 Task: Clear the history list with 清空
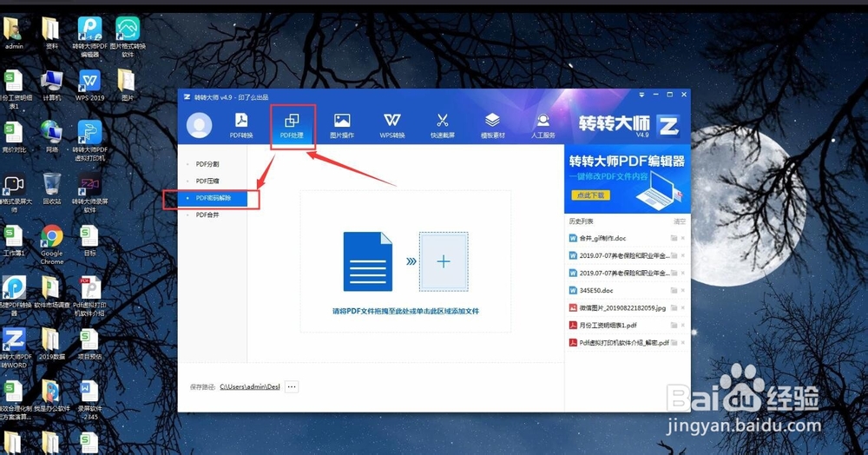tap(680, 221)
